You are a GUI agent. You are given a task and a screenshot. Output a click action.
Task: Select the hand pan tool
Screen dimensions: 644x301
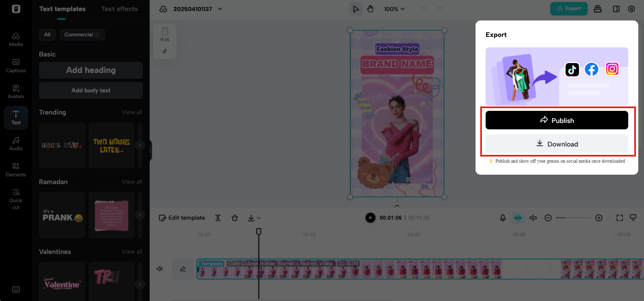pos(370,9)
